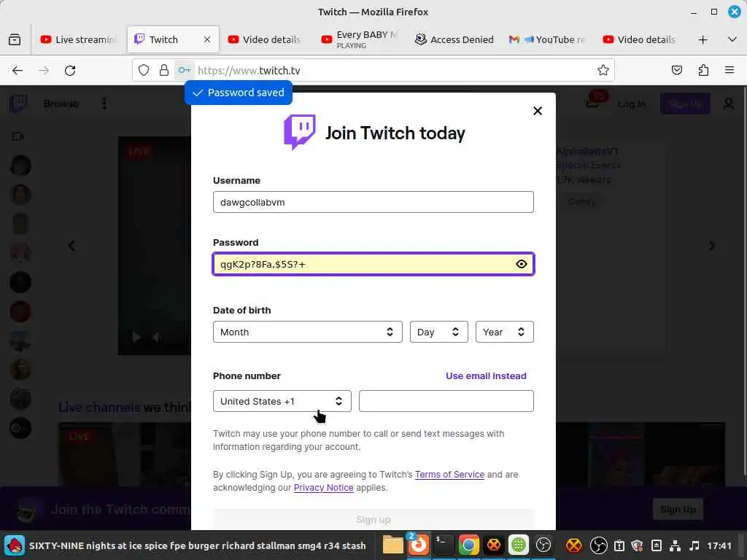Screen dimensions: 747x560
Task: Open the Firefox hamburger menu
Action: 729,71
